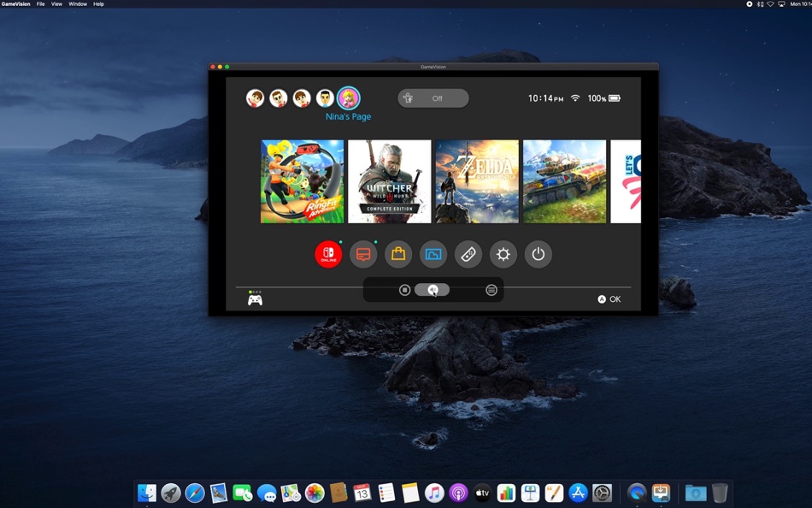Screen dimensions: 812x508
Task: Open App Store in the dock
Action: click(x=578, y=493)
